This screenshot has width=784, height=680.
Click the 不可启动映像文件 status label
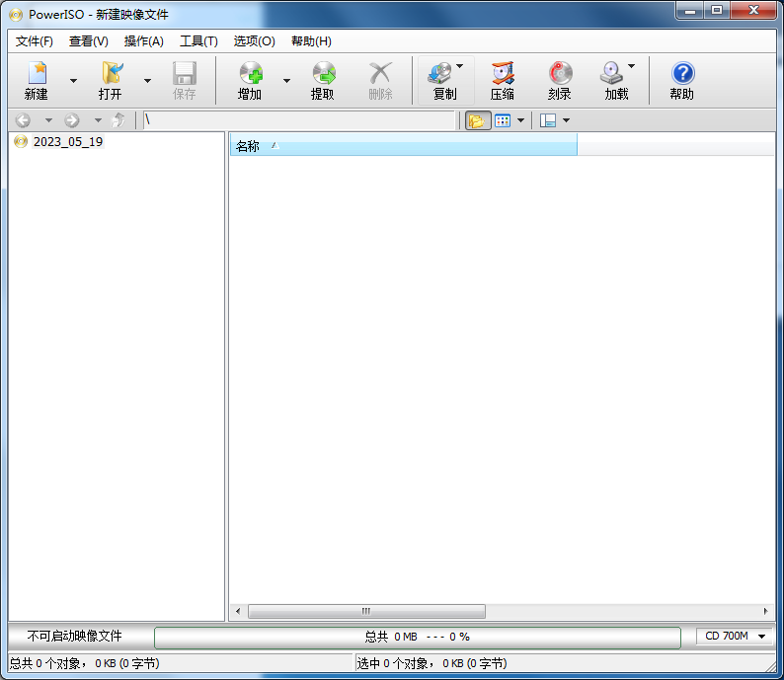pos(74,636)
